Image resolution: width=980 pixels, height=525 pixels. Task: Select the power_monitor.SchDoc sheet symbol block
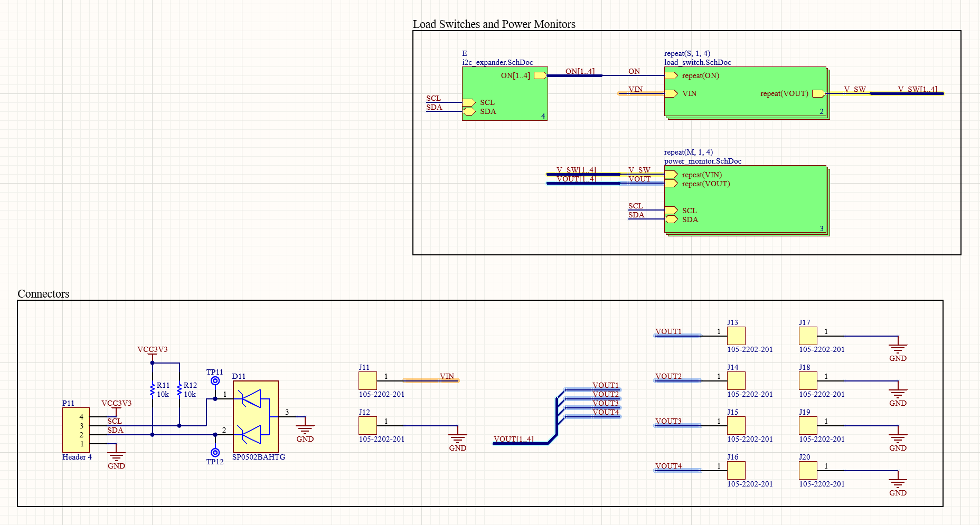coord(745,199)
